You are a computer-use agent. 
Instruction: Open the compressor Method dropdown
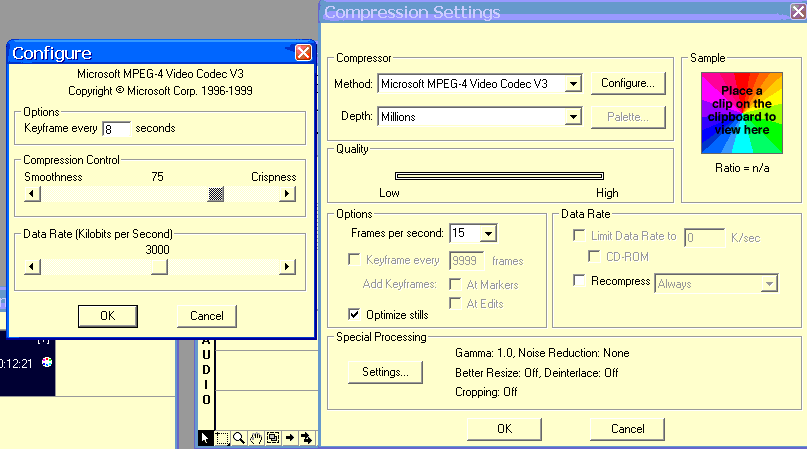tap(573, 83)
